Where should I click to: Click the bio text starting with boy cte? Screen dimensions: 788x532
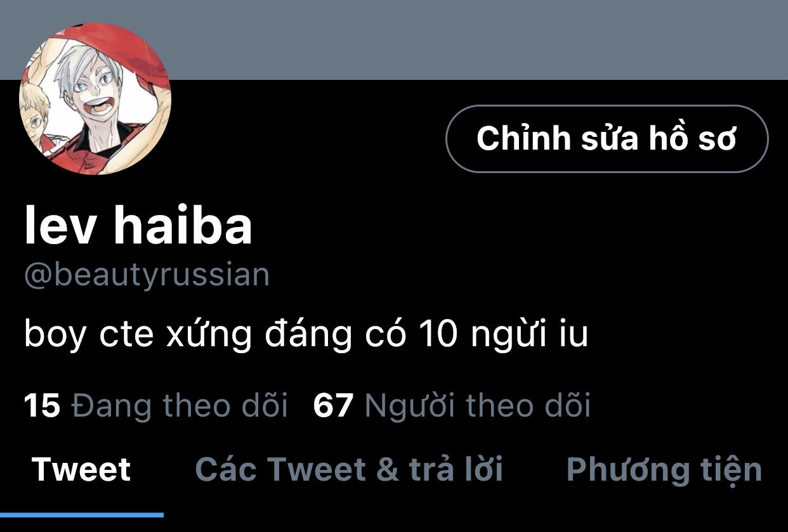306,335
